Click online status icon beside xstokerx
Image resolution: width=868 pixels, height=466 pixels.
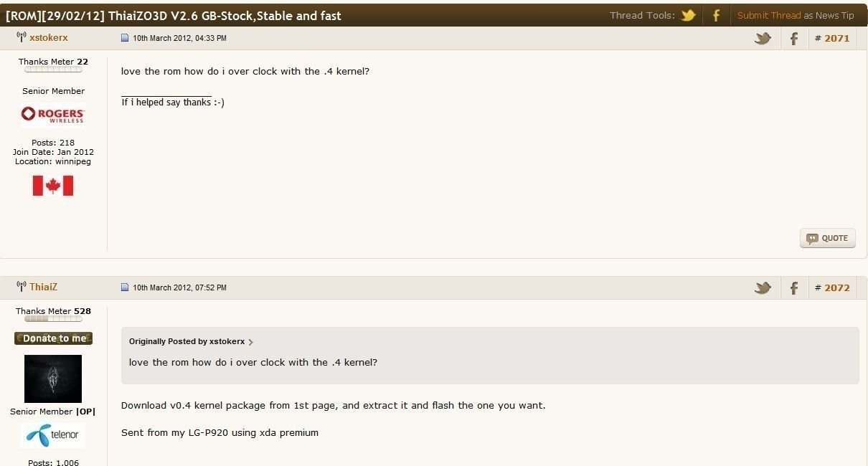[21, 37]
